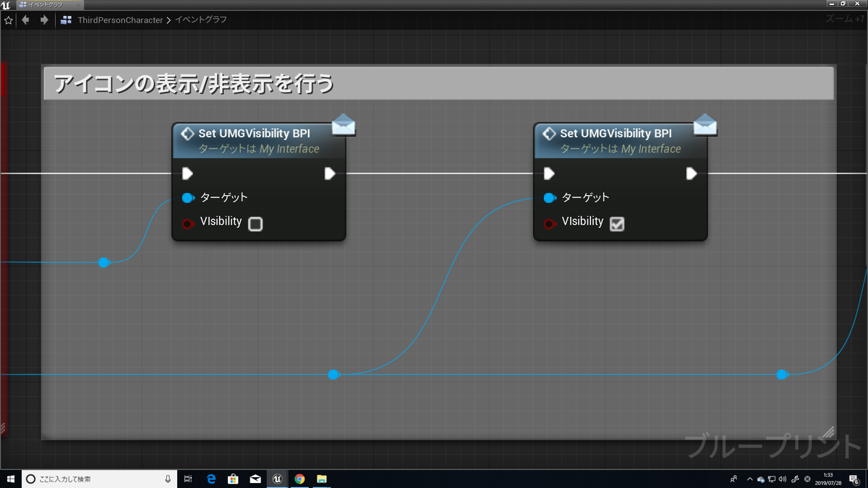Click the left node's red VIsibility pin

tap(188, 223)
